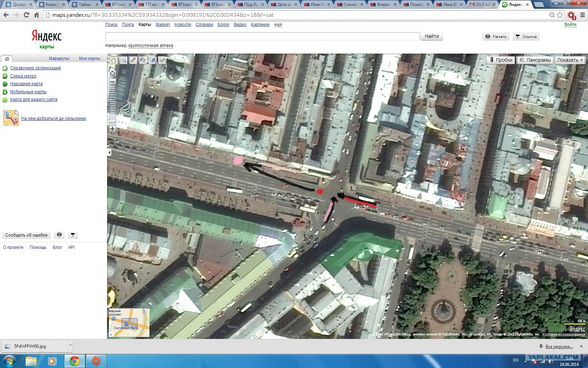Open the Новости link
This screenshot has height=368, width=588.
pos(183,25)
